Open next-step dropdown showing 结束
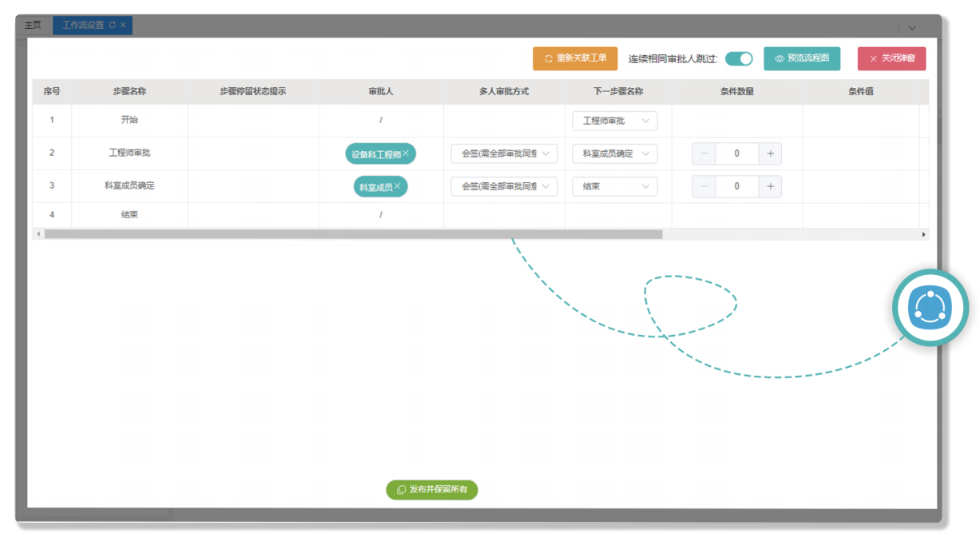The width and height of the screenshot is (980, 546). click(614, 186)
